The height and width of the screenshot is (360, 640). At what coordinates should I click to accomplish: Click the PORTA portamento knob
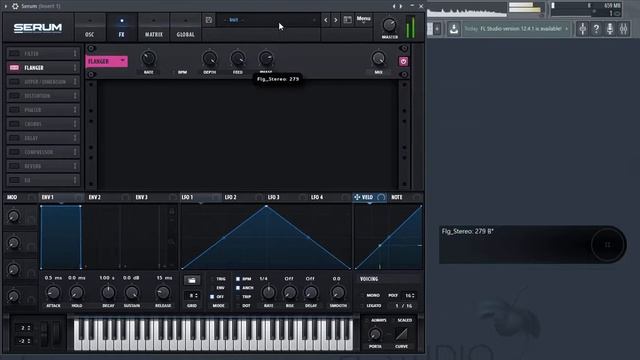(x=375, y=334)
